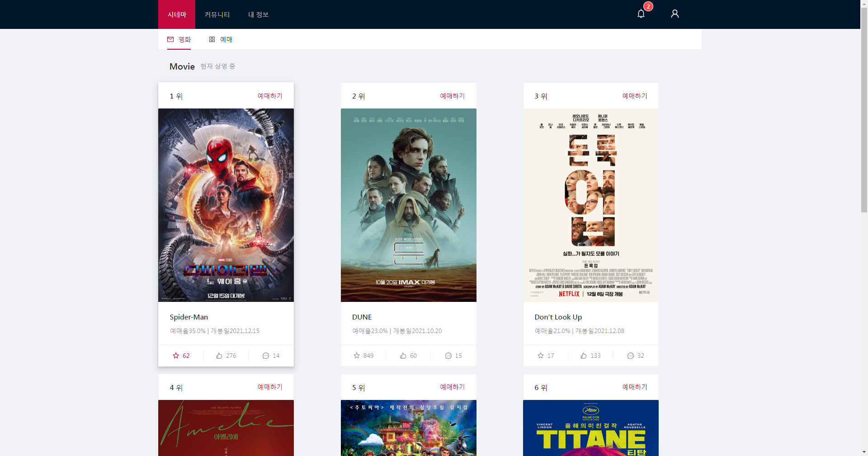The width and height of the screenshot is (868, 456).
Task: Like DUNE with the thumbs-up icon
Action: click(x=403, y=356)
